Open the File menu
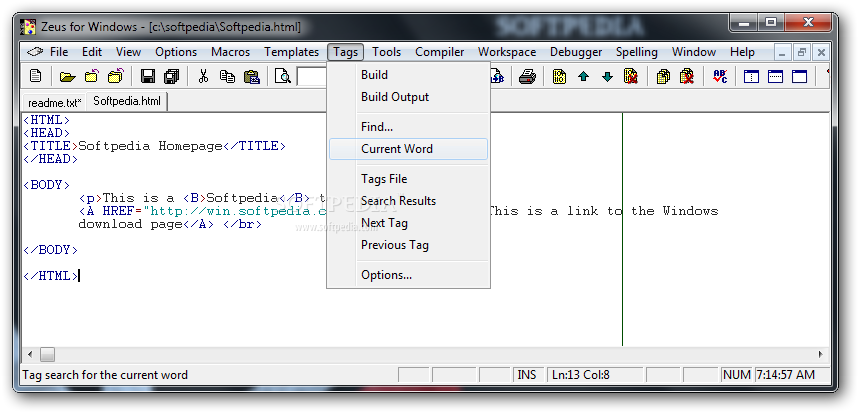The width and height of the screenshot is (859, 413). click(59, 52)
